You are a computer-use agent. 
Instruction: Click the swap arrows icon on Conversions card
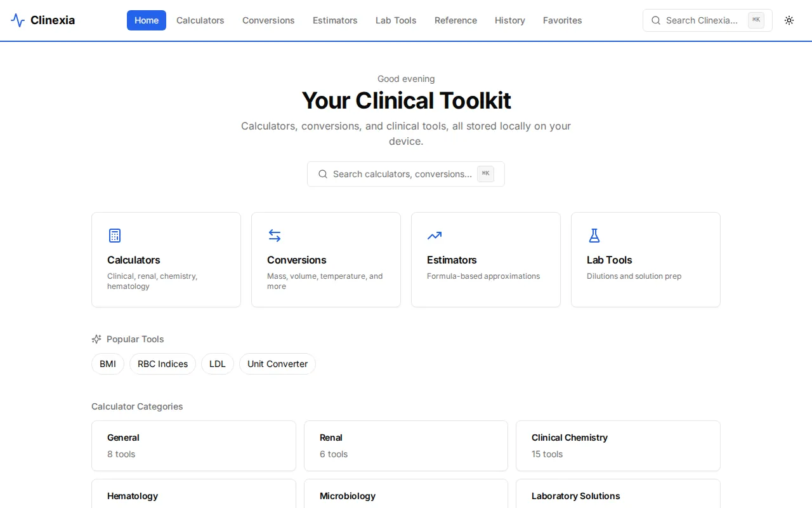275,236
